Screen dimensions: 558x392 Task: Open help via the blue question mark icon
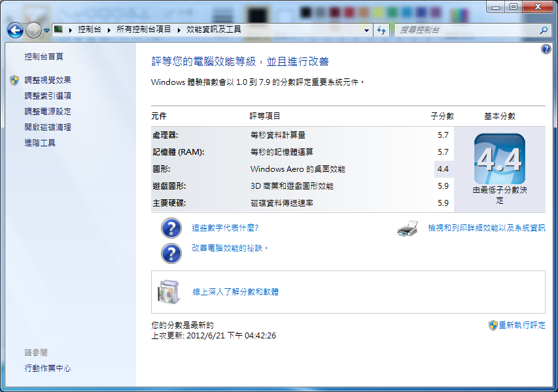click(546, 49)
